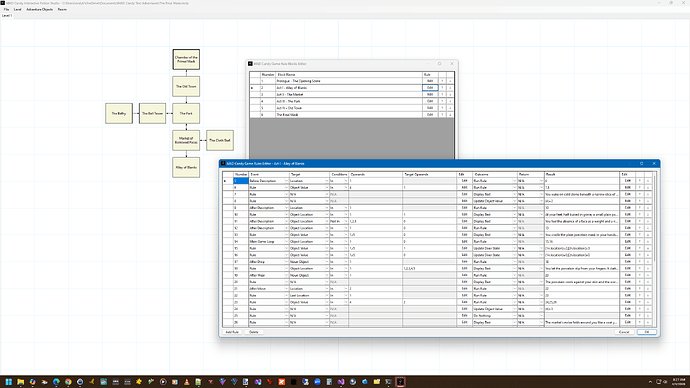Image resolution: width=690 pixels, height=388 pixels.
Task: Switch to the Level 1 tab
Action: pos(7,15)
